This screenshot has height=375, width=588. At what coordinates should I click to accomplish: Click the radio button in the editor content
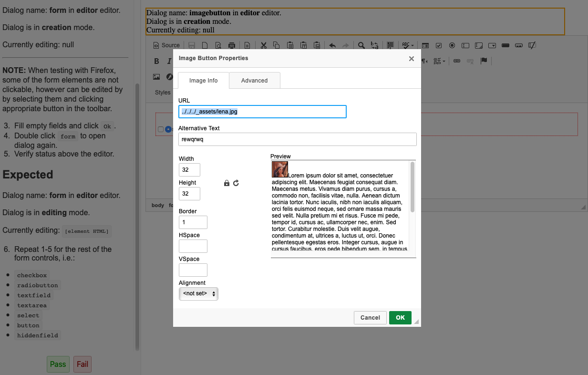[x=168, y=129]
